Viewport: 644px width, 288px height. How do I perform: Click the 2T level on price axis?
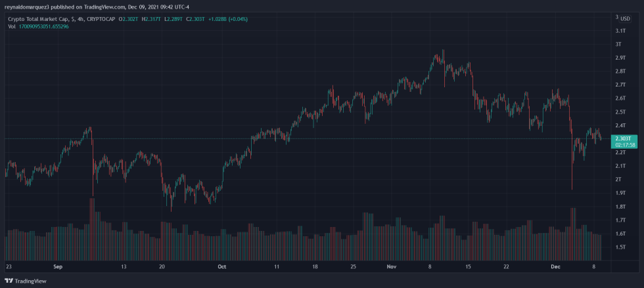coord(618,179)
